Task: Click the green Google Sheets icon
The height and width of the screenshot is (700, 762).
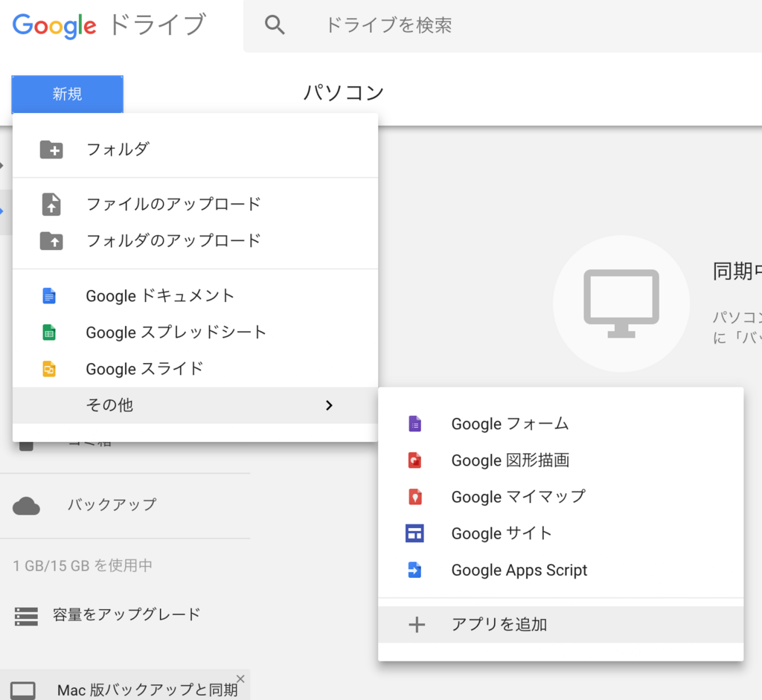Action: tap(49, 333)
